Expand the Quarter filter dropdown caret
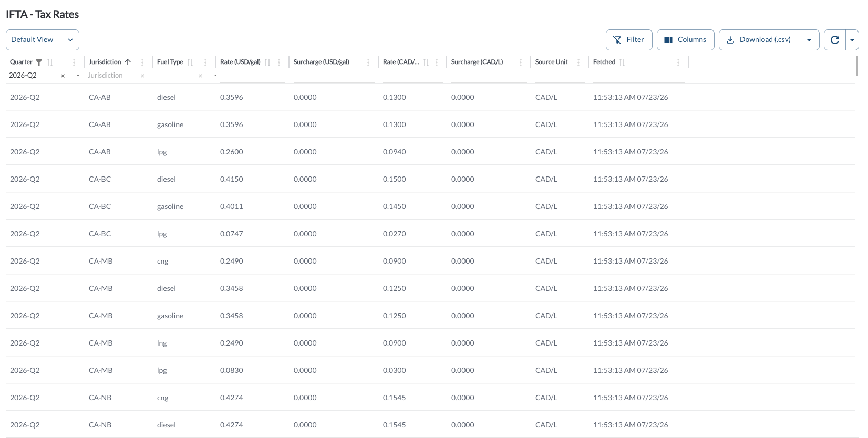Screen dimensions: 868x438 [78, 76]
